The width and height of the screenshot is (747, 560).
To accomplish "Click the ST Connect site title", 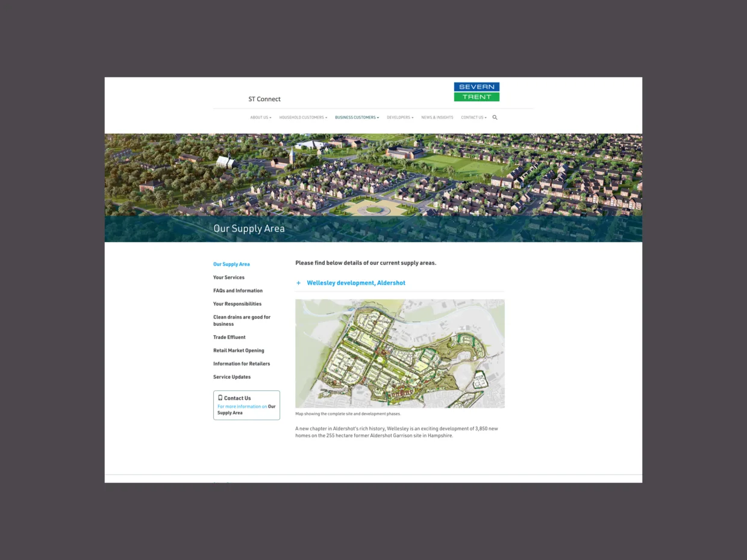I will 264,99.
